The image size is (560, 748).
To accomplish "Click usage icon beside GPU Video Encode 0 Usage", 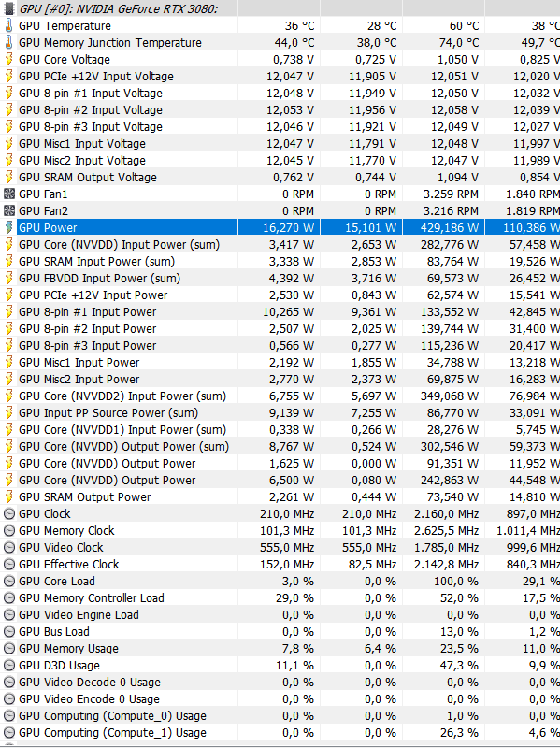I will point(9,698).
